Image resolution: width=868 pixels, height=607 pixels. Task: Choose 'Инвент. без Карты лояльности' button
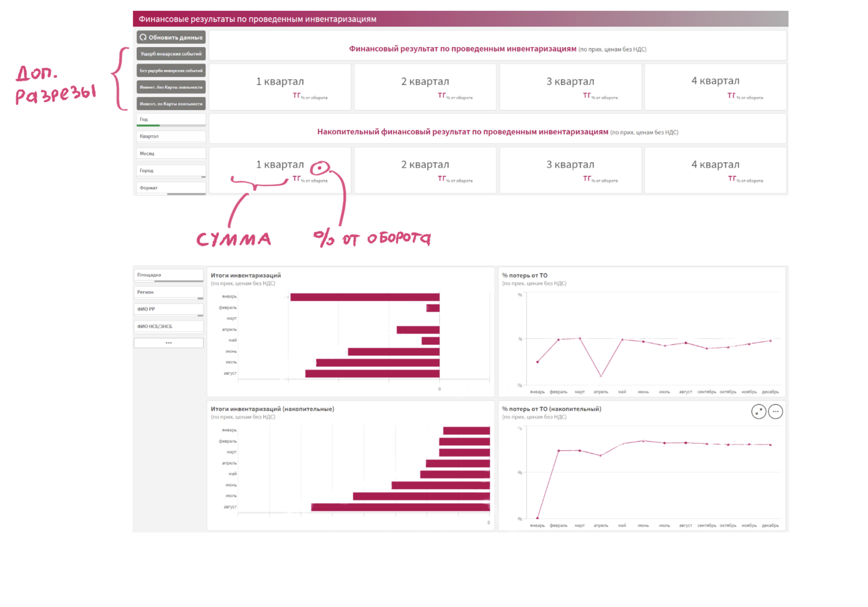(x=171, y=87)
